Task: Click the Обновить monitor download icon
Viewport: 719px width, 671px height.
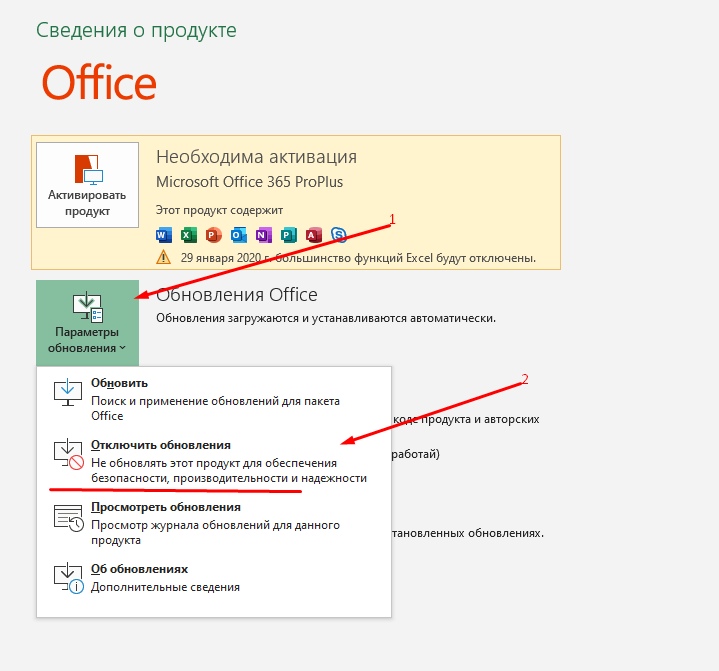Action: point(68,392)
